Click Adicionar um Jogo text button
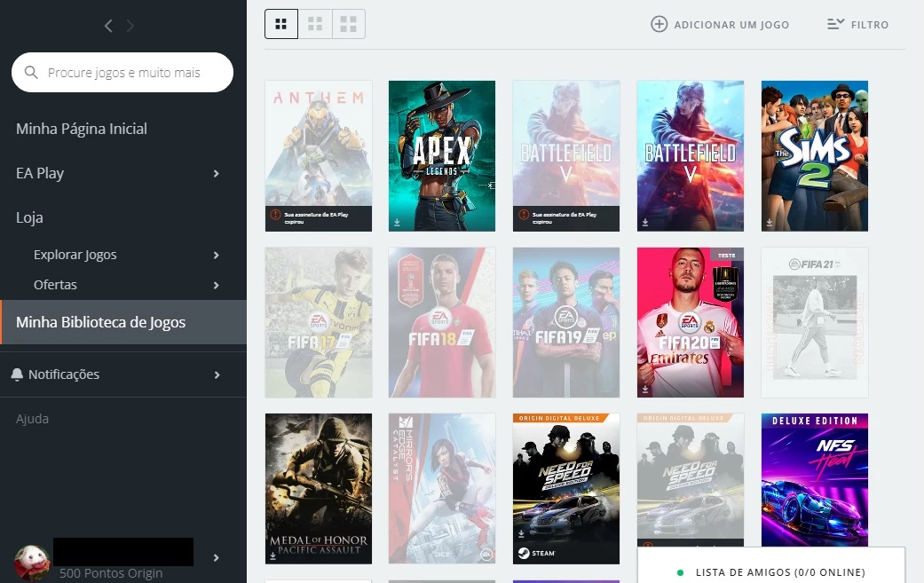The height and width of the screenshot is (583, 924). coord(731,25)
